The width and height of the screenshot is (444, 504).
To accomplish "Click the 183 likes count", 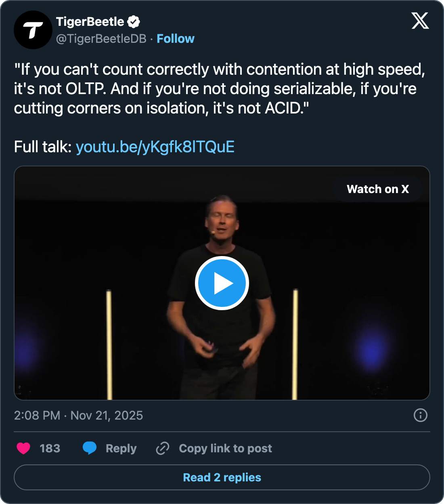I will tap(50, 448).
